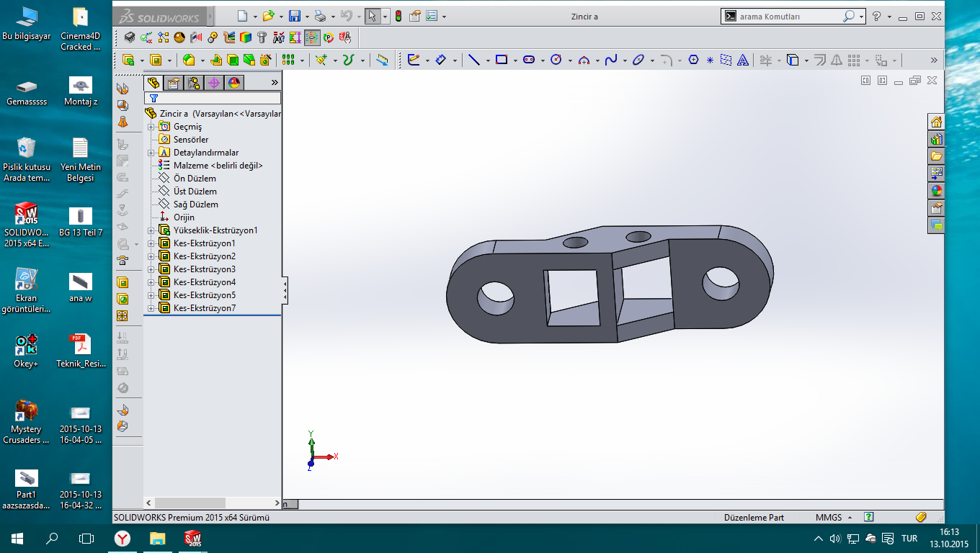The height and width of the screenshot is (553, 980).
Task: Click the SolidWorks 2015 taskbar icon
Action: click(x=192, y=538)
